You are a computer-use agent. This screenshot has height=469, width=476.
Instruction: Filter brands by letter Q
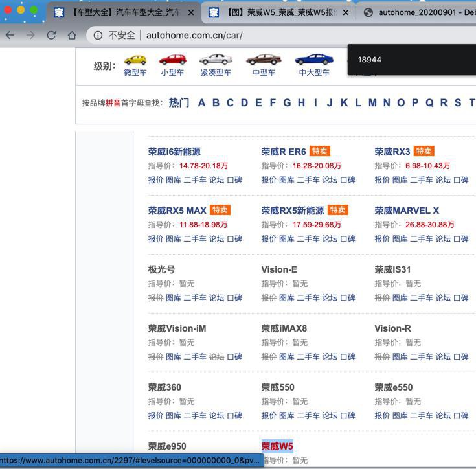(x=429, y=103)
